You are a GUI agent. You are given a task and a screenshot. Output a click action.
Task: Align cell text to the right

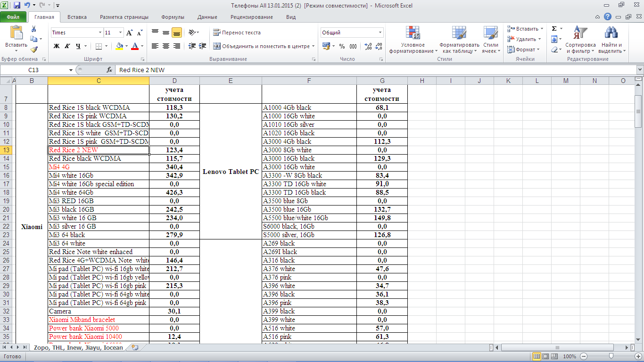pos(177,46)
